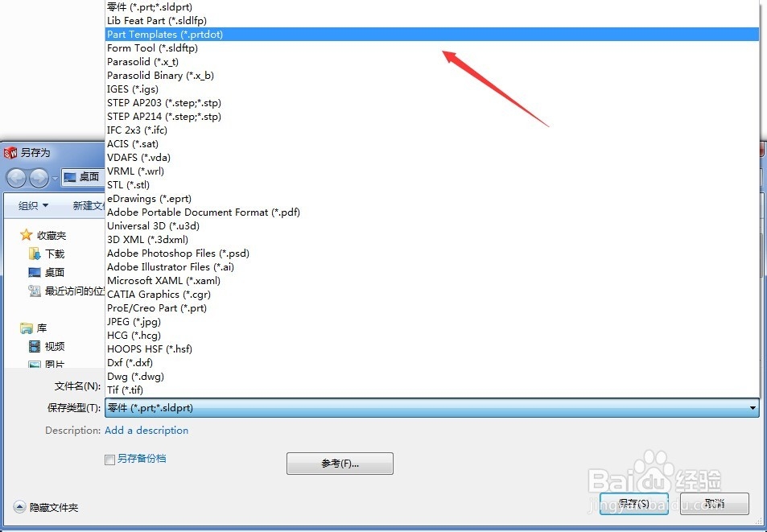
Task: Select STEP AP203 file type
Action: coord(432,103)
